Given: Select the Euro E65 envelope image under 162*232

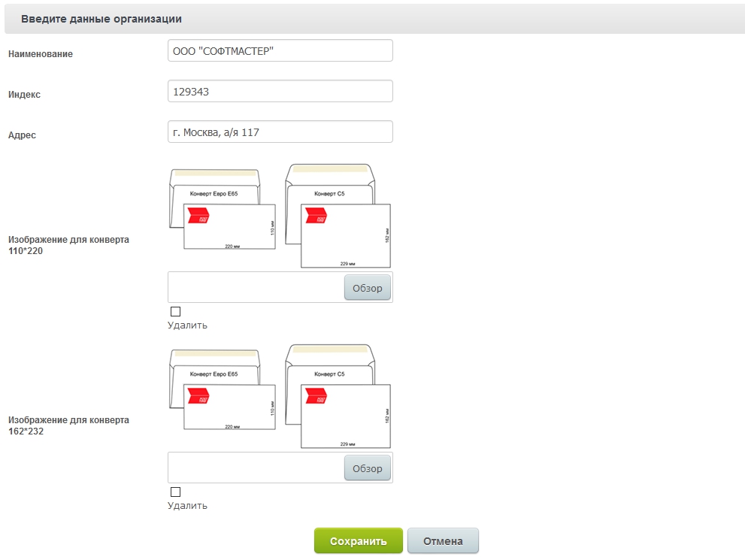Looking at the screenshot, I should tap(223, 390).
